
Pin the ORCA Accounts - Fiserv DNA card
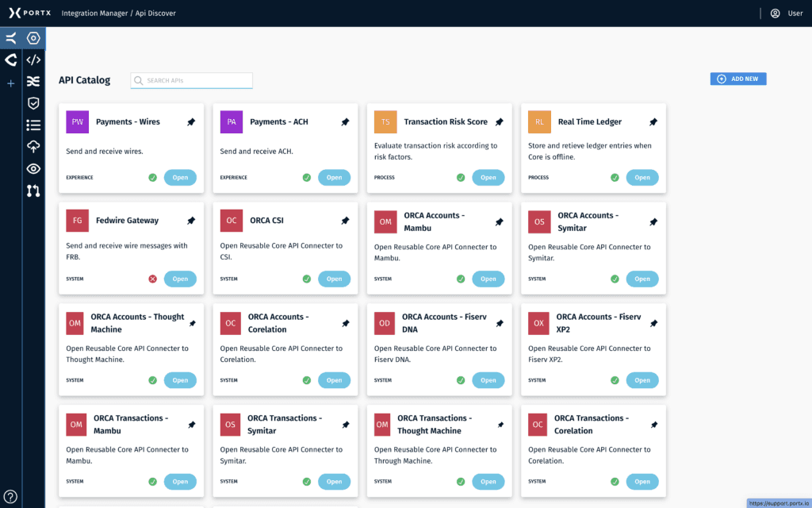click(x=500, y=324)
